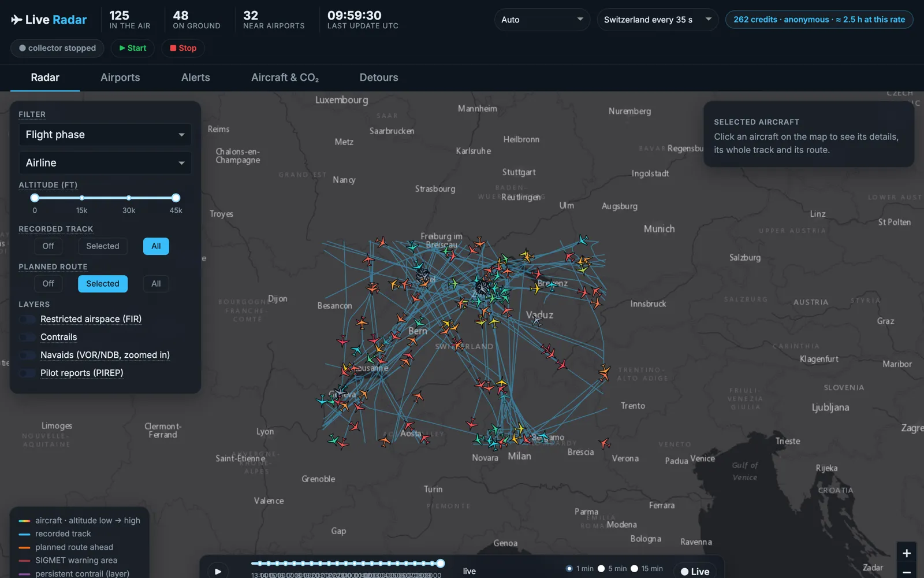Click the timeline end handle

click(x=441, y=563)
